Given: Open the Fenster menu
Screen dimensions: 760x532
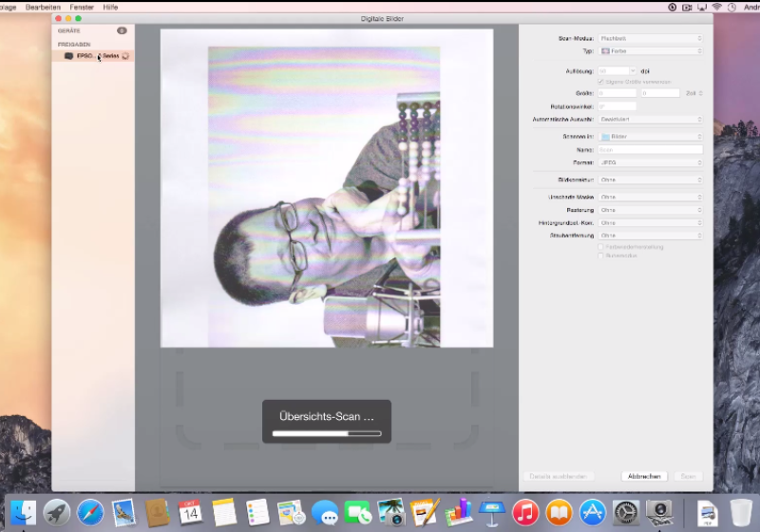Looking at the screenshot, I should click(82, 7).
